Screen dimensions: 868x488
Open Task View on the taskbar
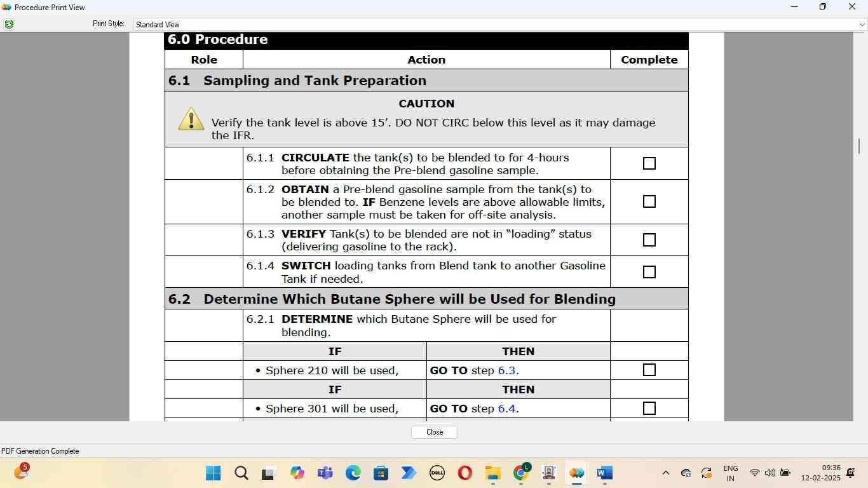point(268,473)
